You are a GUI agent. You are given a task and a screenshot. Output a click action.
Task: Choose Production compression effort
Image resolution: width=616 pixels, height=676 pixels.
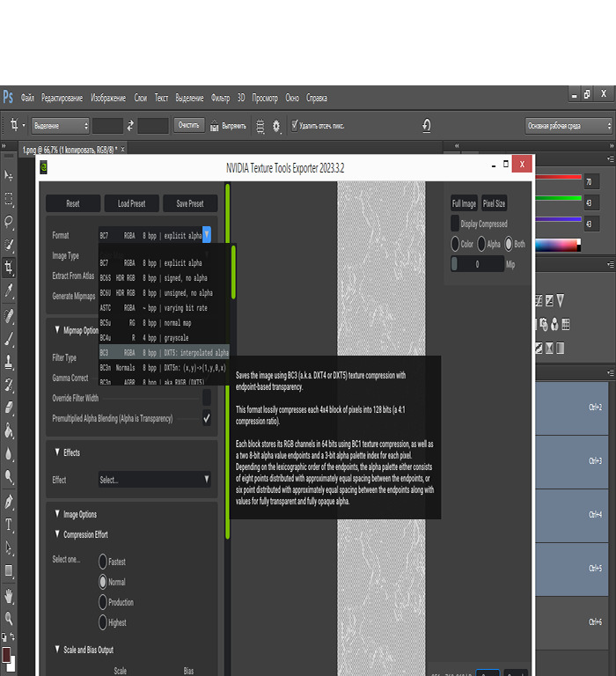coord(103,602)
